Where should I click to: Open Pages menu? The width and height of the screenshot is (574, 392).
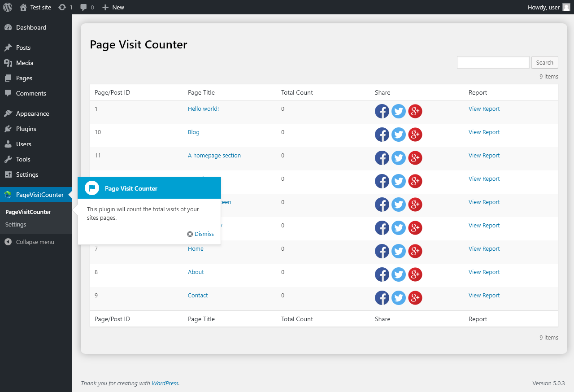click(36, 78)
